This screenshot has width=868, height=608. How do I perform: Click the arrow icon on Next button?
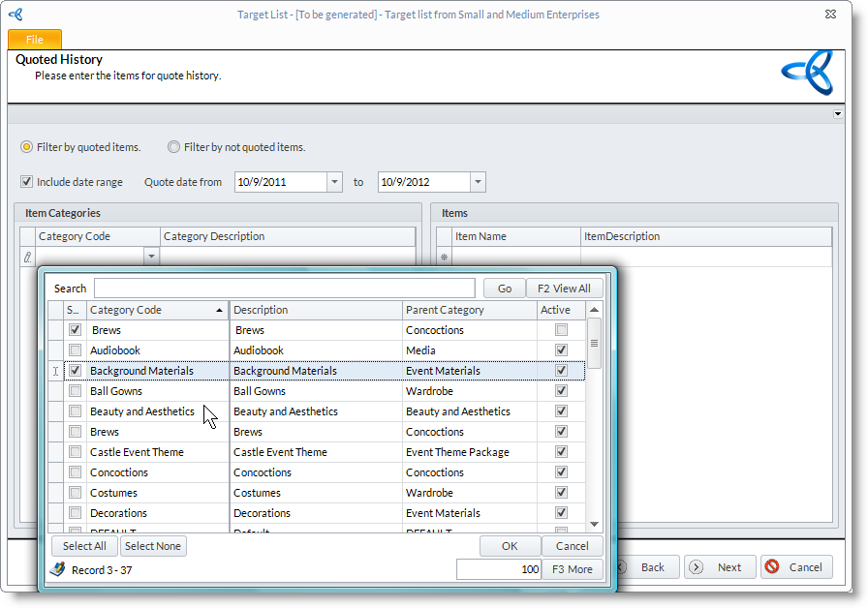[697, 567]
